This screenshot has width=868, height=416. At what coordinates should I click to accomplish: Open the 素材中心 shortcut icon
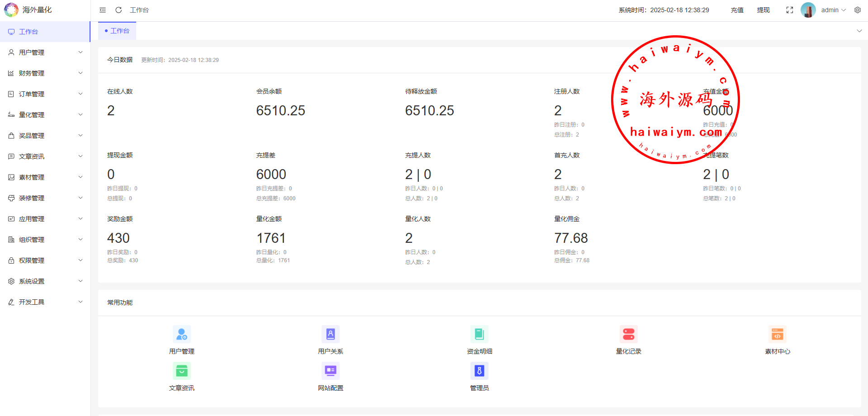pyautogui.click(x=777, y=335)
